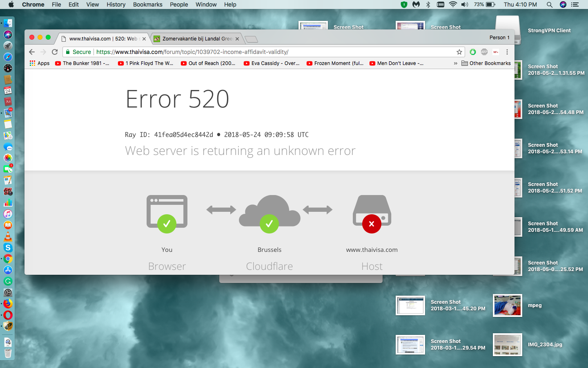Screen dimensions: 588x368
Task: Open the Person 1 profile button
Action: click(499, 38)
